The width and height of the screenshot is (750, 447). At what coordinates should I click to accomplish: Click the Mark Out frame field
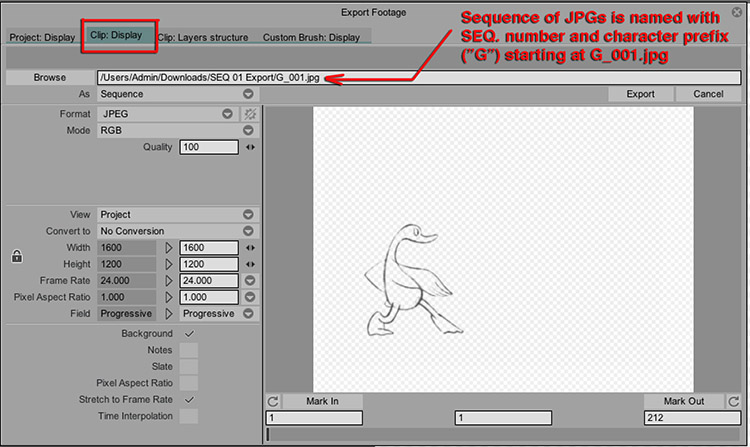693,418
